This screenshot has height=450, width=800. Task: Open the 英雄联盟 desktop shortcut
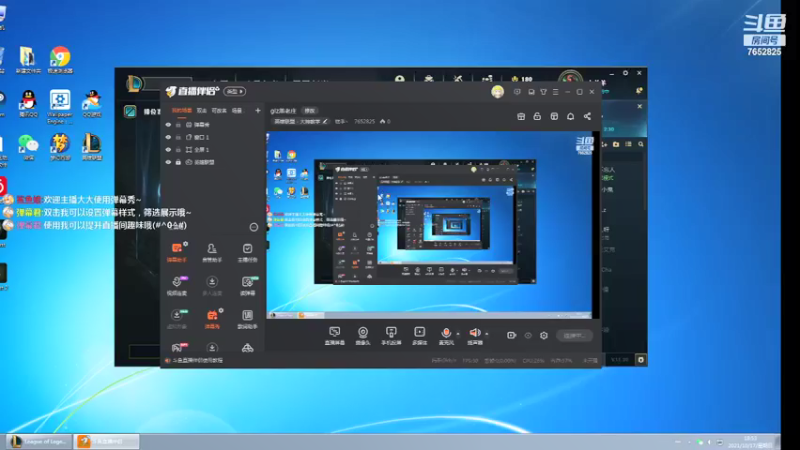point(92,148)
